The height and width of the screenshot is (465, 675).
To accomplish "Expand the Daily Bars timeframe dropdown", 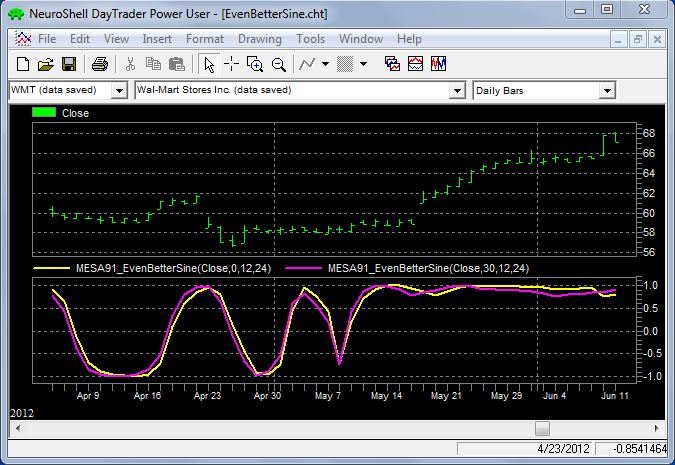I will click(x=607, y=91).
